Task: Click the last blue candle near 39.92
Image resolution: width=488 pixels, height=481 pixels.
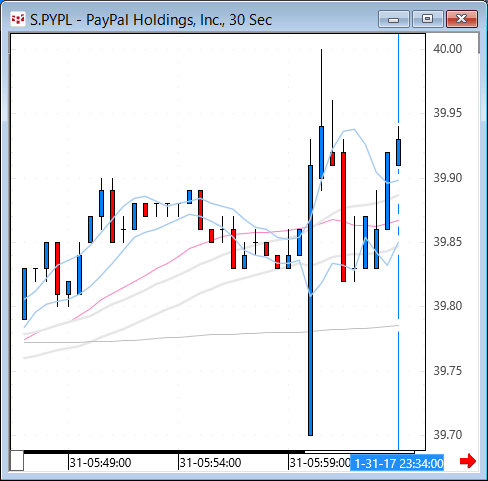Action: (398, 152)
